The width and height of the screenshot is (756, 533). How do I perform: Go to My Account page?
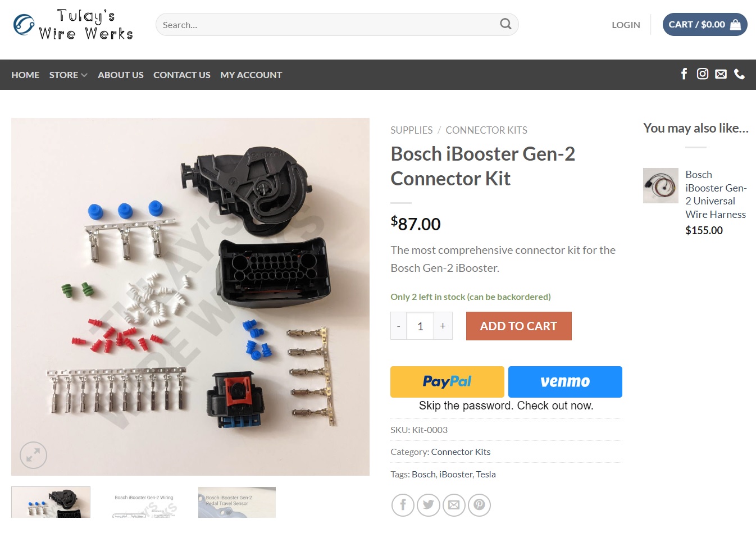(251, 75)
